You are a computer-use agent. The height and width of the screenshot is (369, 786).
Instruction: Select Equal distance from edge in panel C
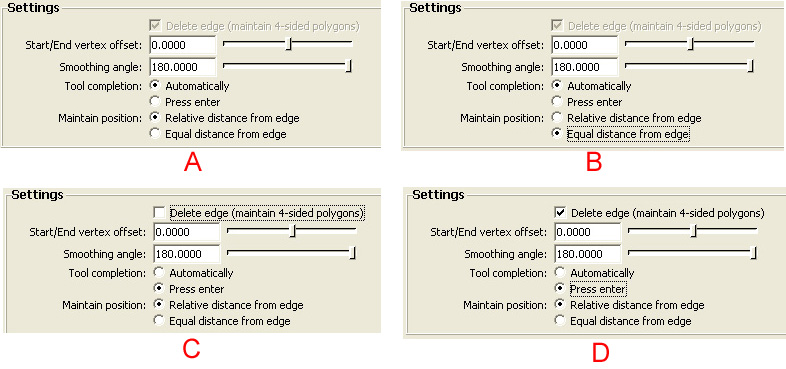click(x=159, y=321)
